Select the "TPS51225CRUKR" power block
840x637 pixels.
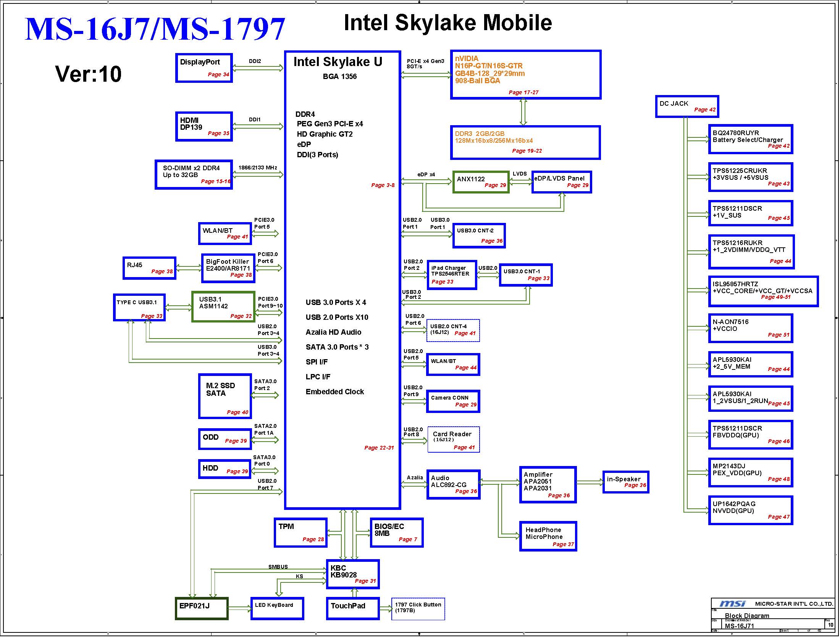click(751, 177)
